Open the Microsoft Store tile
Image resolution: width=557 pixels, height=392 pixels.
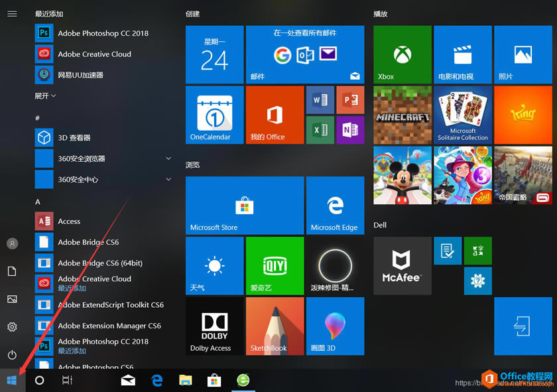click(245, 206)
